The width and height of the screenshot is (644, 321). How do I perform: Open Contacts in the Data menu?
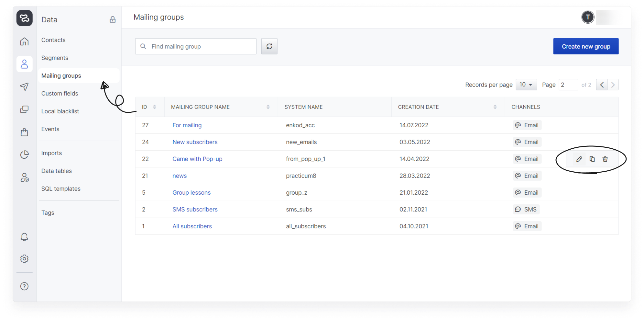point(53,40)
